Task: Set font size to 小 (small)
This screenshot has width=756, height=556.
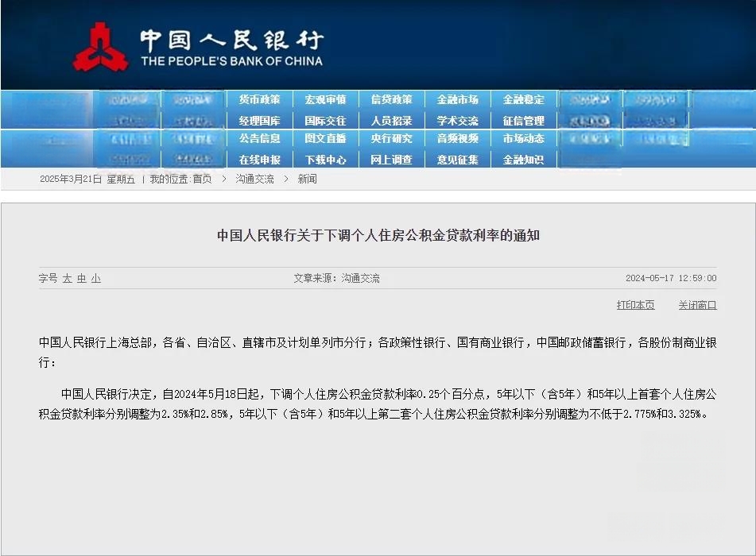Action: (x=96, y=279)
